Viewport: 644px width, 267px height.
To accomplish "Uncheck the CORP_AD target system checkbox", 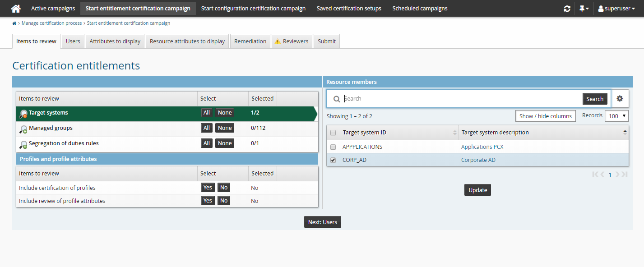I will [x=333, y=160].
